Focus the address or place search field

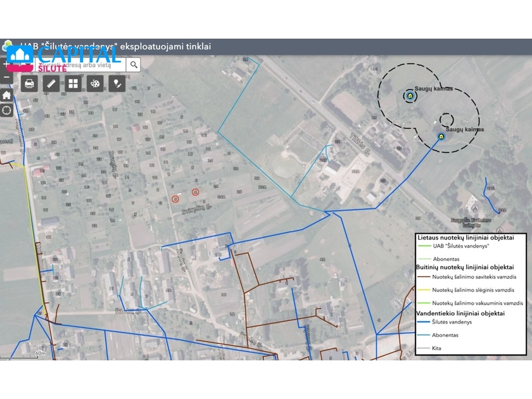point(80,65)
